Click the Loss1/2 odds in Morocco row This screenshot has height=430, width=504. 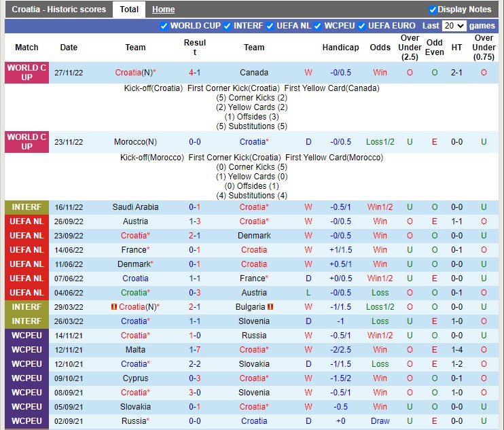point(380,142)
